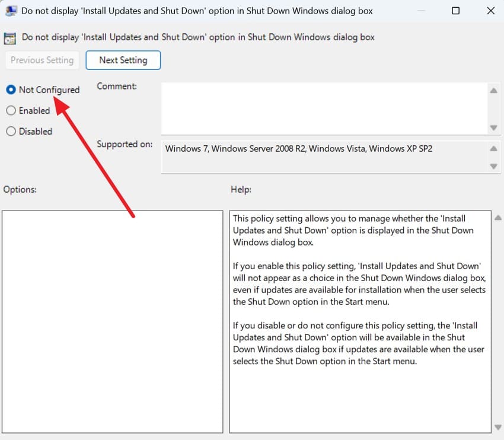Screen dimensions: 504x440
Task: Click the title bar policy window icon
Action: pyautogui.click(x=11, y=11)
